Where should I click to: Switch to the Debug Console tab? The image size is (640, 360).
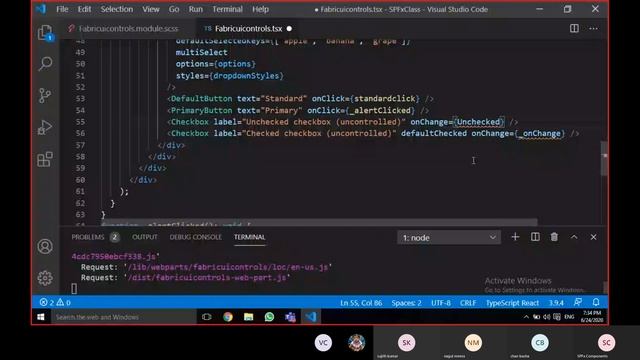pyautogui.click(x=196, y=237)
